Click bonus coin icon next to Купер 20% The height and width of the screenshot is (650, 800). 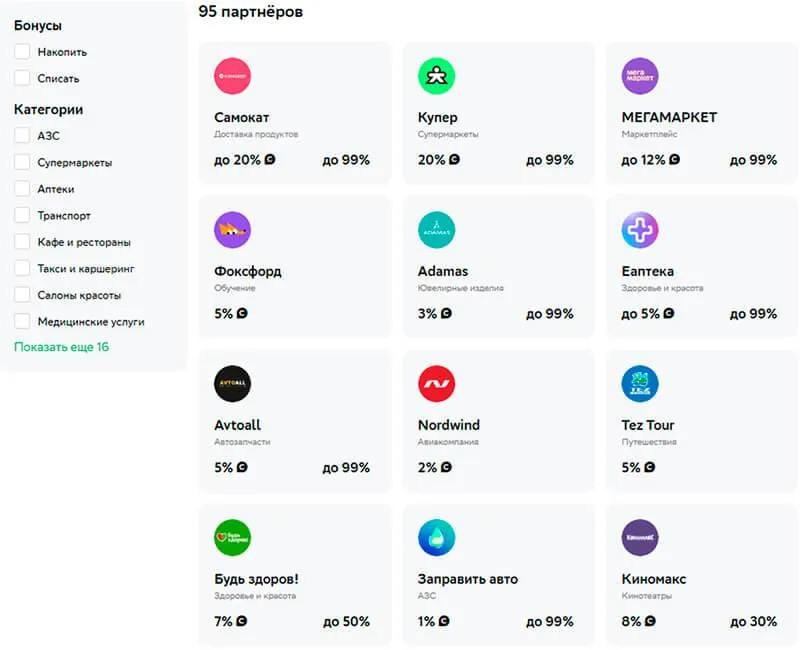point(454,159)
